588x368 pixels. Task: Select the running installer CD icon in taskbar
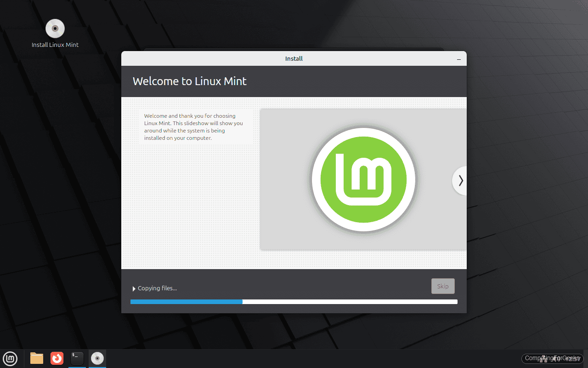[97, 358]
